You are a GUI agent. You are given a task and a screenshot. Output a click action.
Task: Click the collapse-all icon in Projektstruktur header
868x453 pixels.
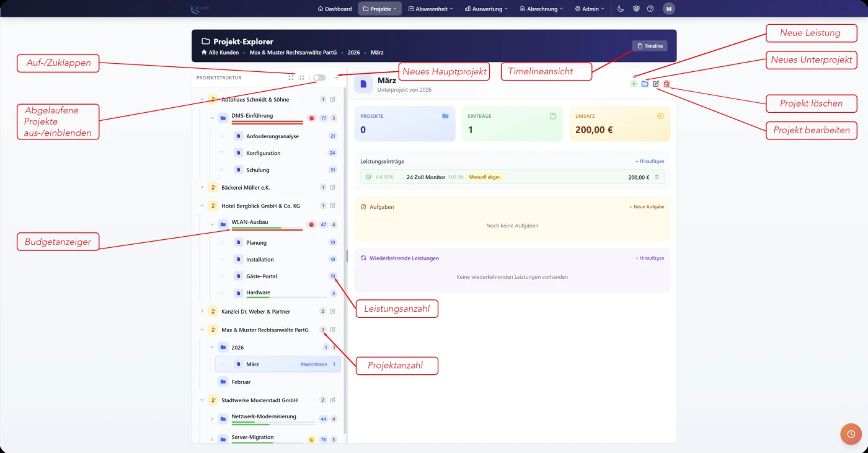coord(302,77)
